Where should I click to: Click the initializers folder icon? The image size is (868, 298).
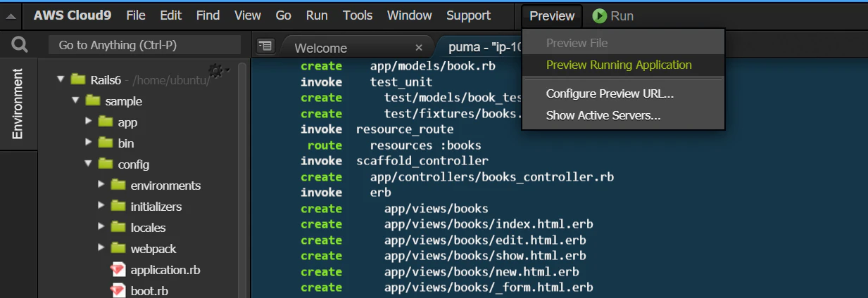118,206
